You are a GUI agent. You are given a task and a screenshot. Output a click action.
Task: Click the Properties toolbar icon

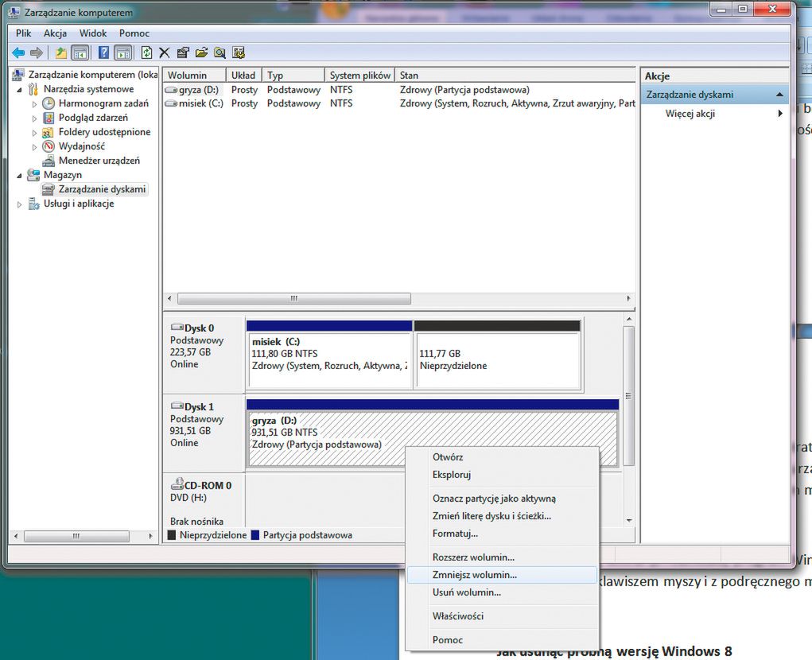(x=183, y=52)
